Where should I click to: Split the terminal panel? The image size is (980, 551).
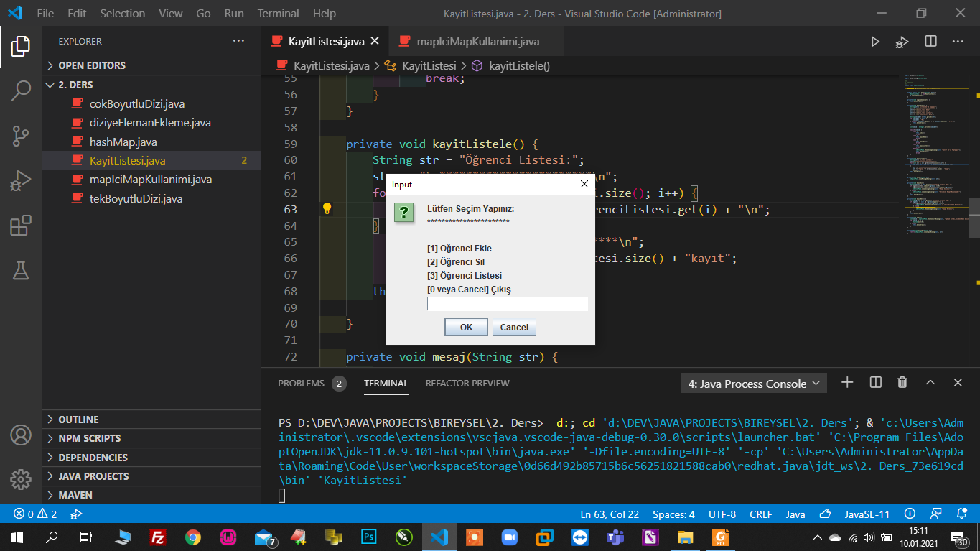pos(875,383)
